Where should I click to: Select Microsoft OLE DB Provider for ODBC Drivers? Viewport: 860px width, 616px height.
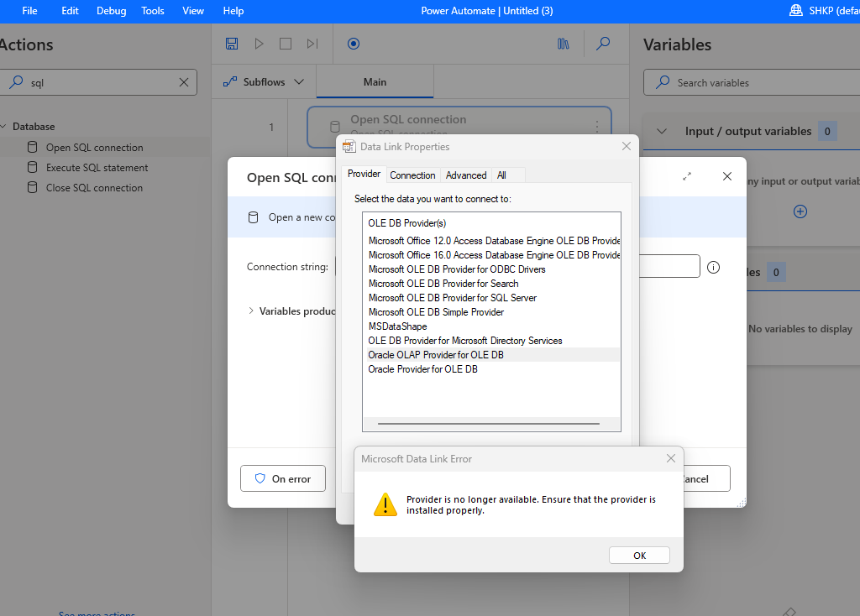point(457,269)
